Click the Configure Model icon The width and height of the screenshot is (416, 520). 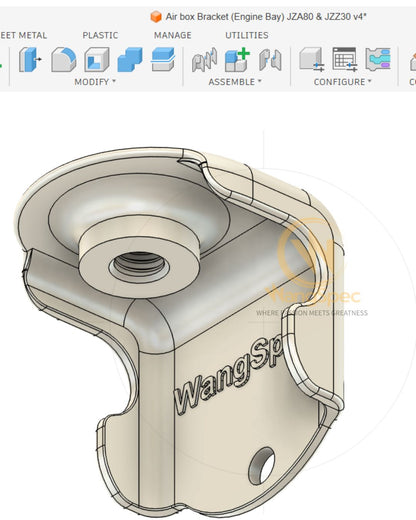click(311, 59)
